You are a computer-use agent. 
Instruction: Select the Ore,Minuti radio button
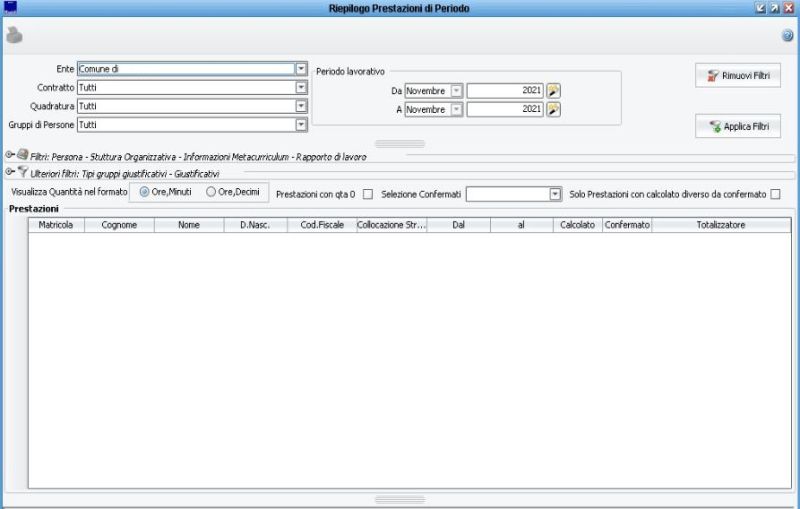[x=146, y=191]
